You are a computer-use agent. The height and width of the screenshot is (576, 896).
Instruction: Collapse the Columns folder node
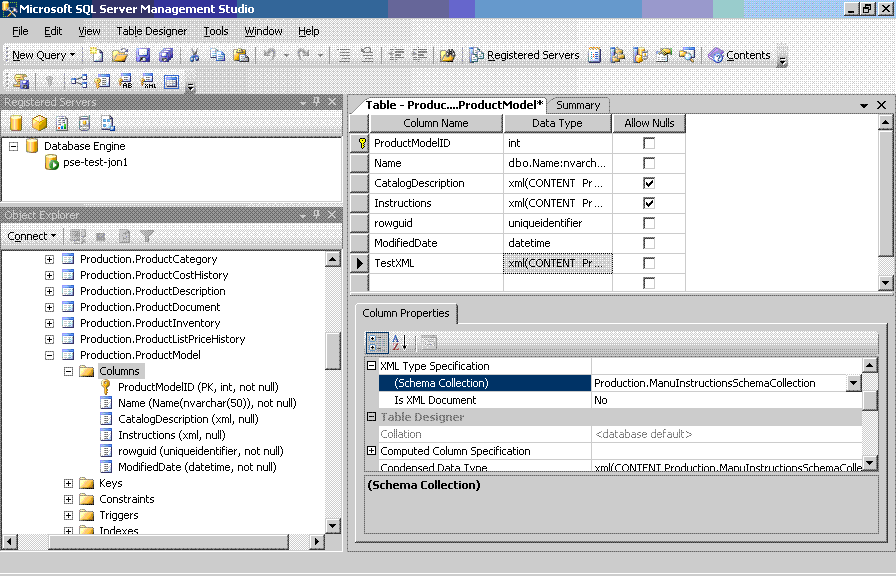[x=69, y=371]
